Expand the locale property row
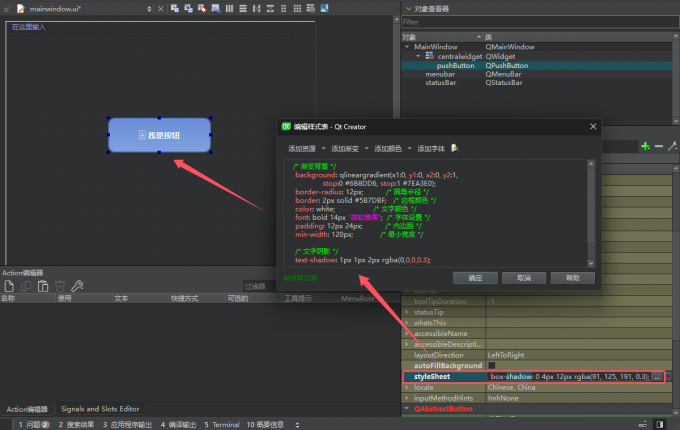Screen dimensions: 680x430 point(406,387)
